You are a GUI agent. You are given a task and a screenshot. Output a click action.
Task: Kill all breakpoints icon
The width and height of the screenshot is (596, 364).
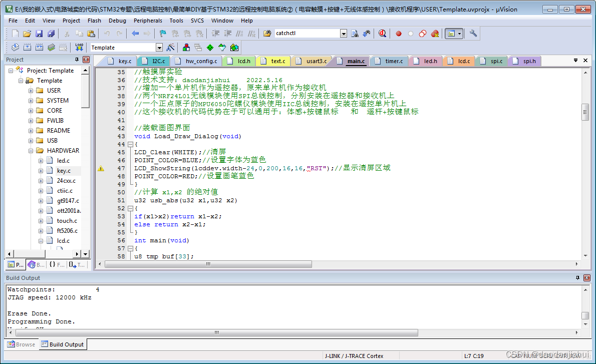[435, 34]
